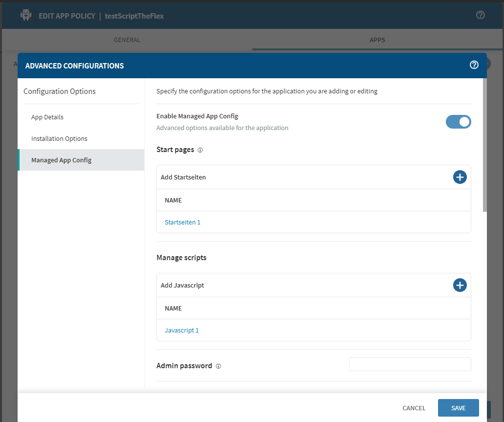Add a new Startseiten entry with plus
504x422 pixels.
460,177
